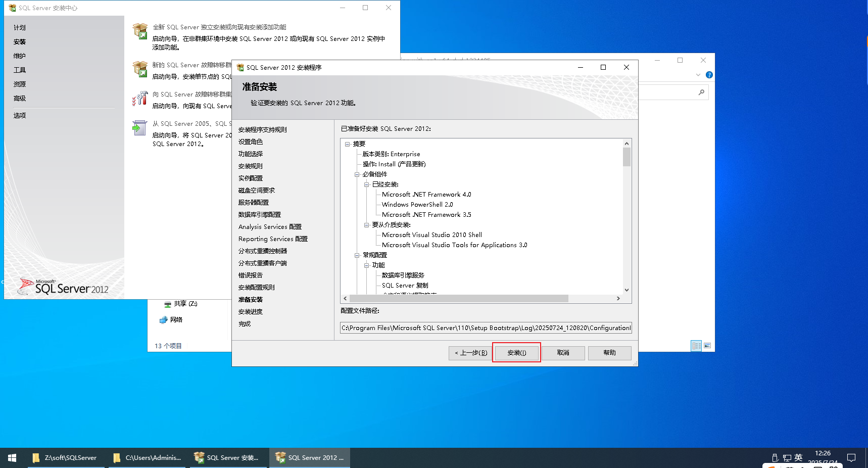Open 安装 in Installation Center sidebar
Viewport: 868px width, 468px height.
click(x=20, y=42)
